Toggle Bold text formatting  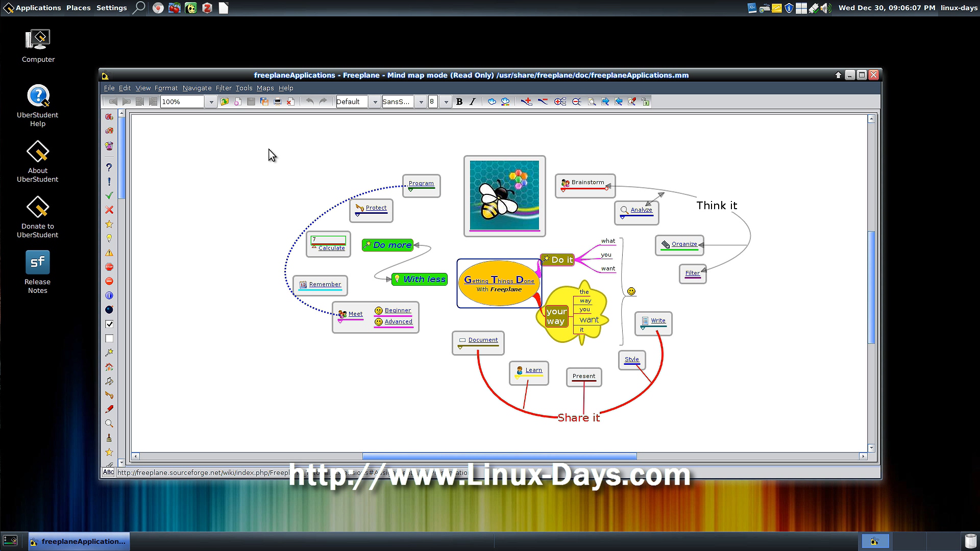(x=459, y=102)
